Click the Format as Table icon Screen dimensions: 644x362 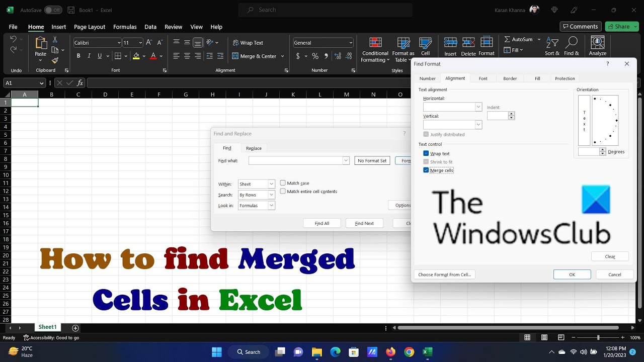point(403,43)
